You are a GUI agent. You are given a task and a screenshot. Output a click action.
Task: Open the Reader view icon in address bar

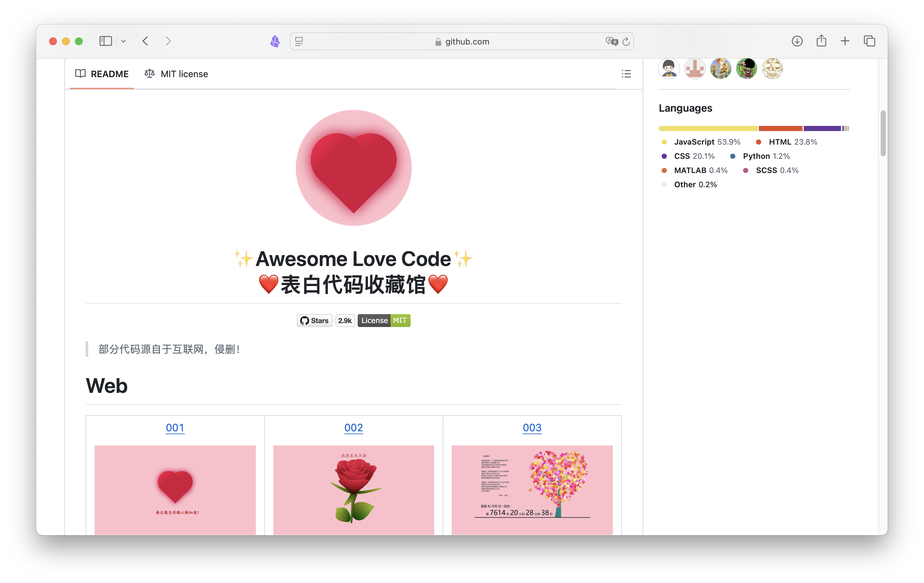pyautogui.click(x=299, y=41)
